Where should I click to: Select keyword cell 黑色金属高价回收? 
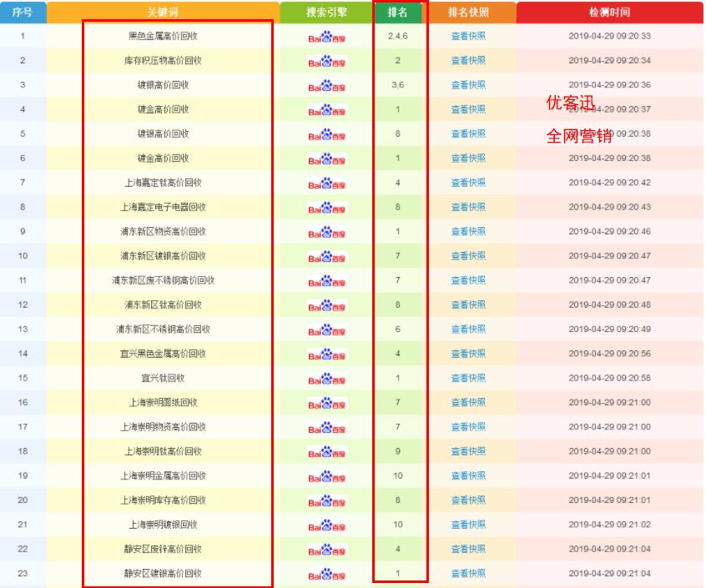pos(163,36)
